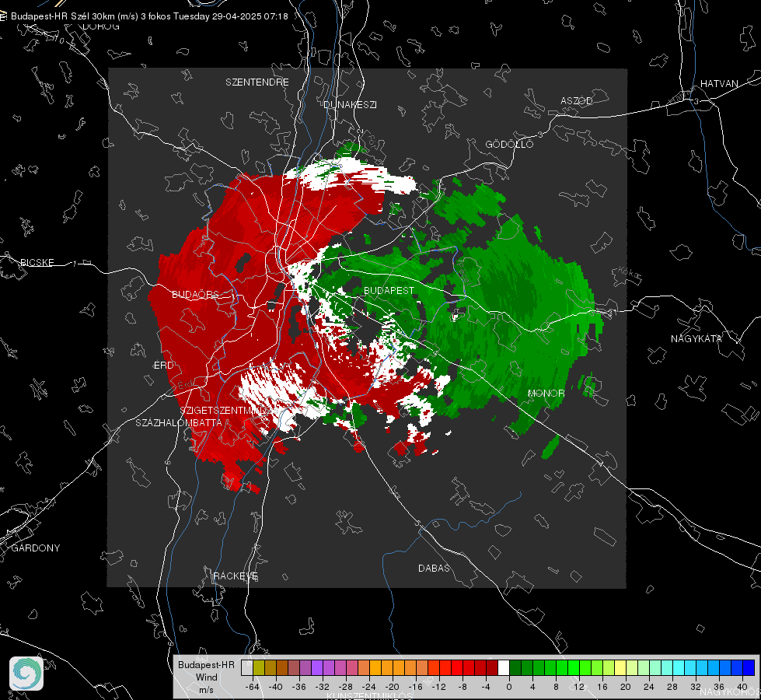The image size is (761, 700).
Task: Click the DABAS town label
Action: coord(434,568)
